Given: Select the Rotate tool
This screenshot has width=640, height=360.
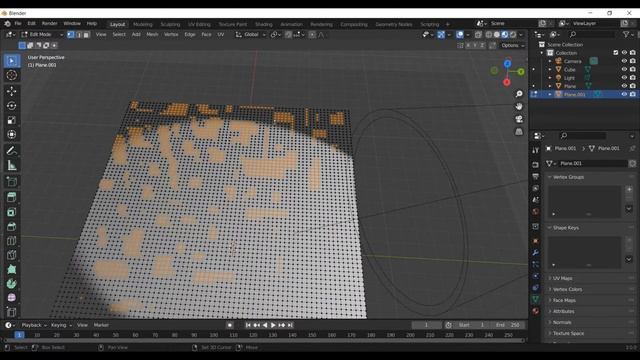Looking at the screenshot, I should 12,106.
